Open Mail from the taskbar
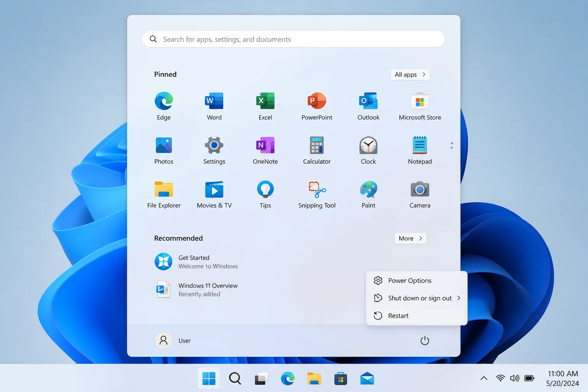 tap(367, 379)
